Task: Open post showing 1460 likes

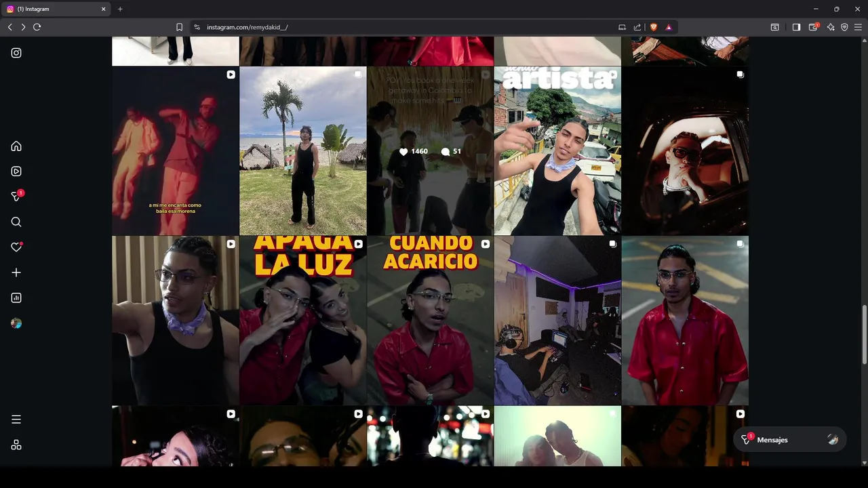Action: 431,150
